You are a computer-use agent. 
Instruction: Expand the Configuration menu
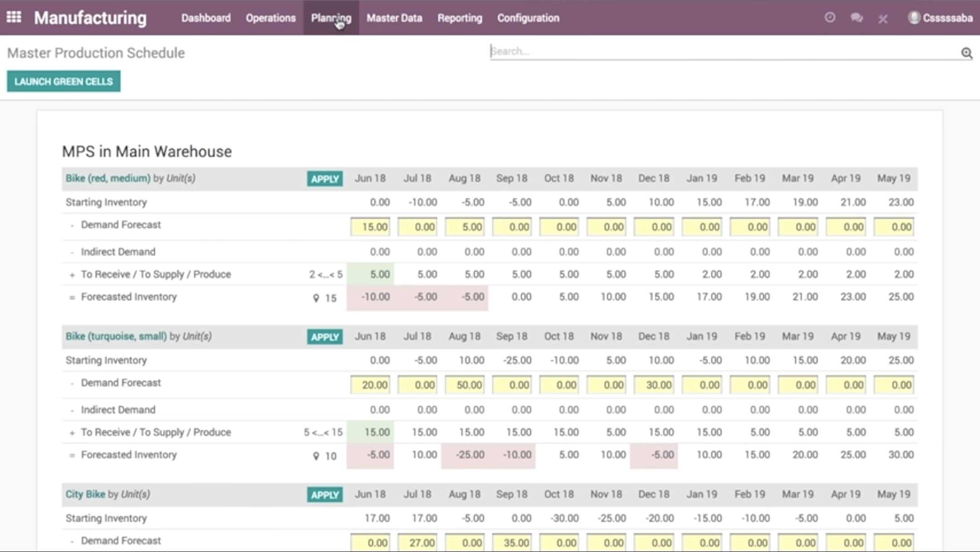pyautogui.click(x=528, y=18)
